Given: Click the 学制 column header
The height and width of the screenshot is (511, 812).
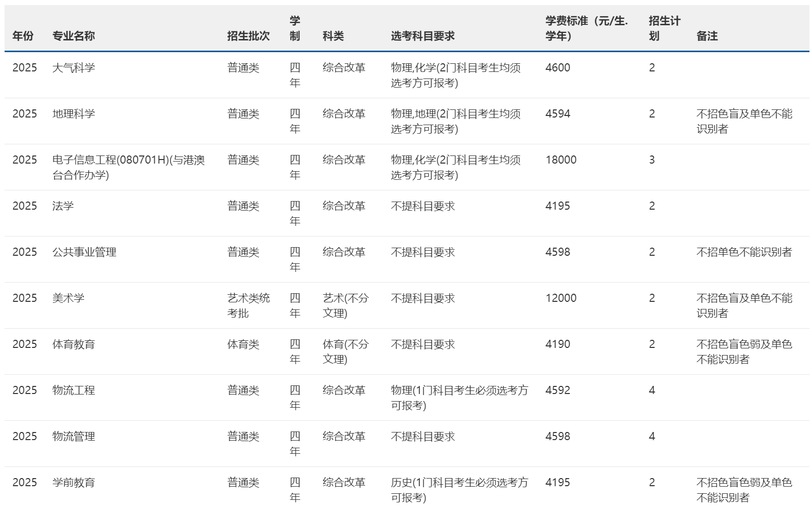Looking at the screenshot, I should (293, 28).
